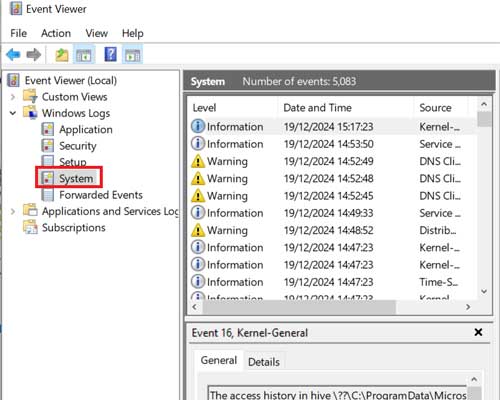Viewport: 500px width, 400px height.
Task: Click the event list vertical scrollbar down arrow
Action: (x=484, y=291)
